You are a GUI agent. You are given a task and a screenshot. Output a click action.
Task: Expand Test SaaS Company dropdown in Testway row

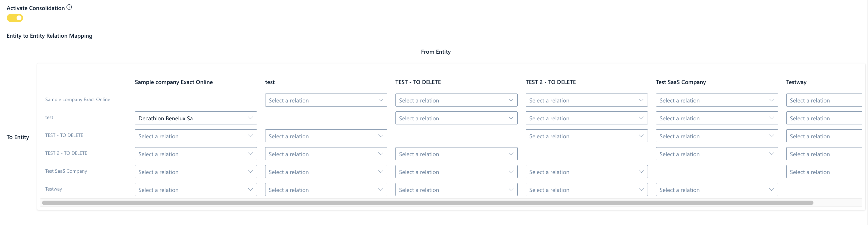click(716, 190)
